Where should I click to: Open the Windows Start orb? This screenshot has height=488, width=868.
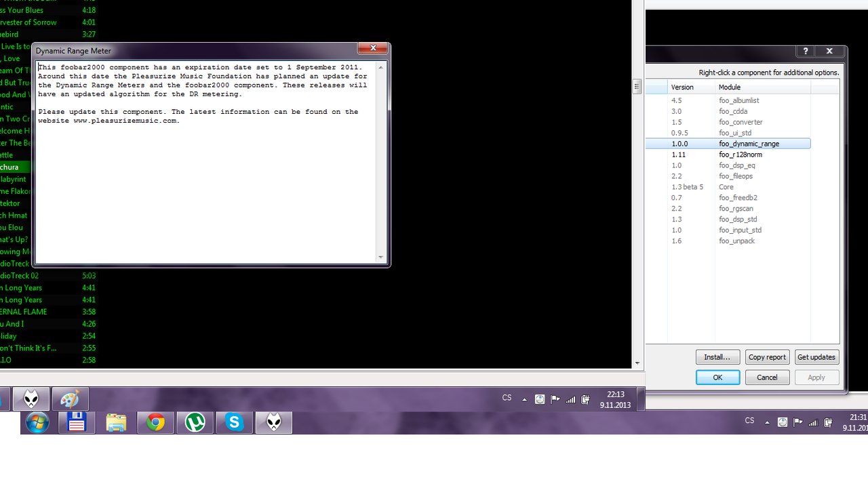(x=37, y=423)
